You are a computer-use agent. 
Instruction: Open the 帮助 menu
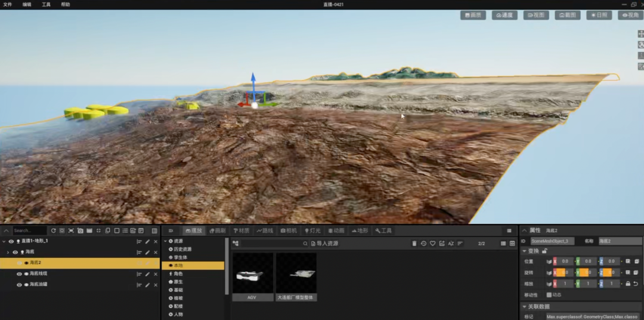(66, 5)
